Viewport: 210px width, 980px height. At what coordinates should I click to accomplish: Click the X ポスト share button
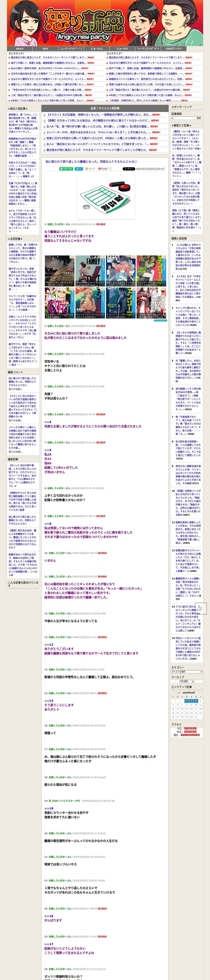pos(129,169)
